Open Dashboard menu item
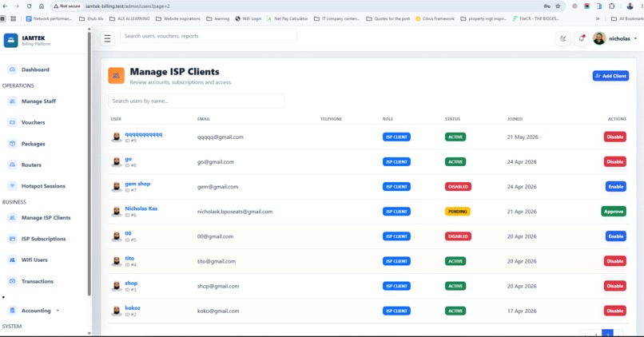Image resolution: width=644 pixels, height=337 pixels. (x=35, y=69)
